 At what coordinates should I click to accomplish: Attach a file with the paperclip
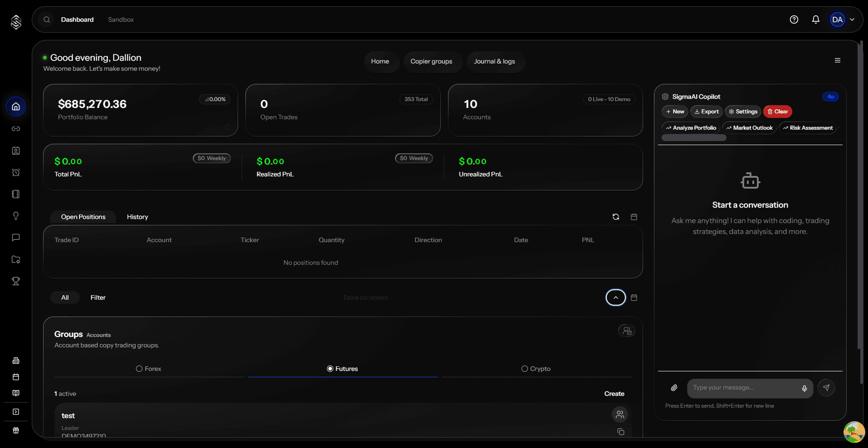(674, 388)
